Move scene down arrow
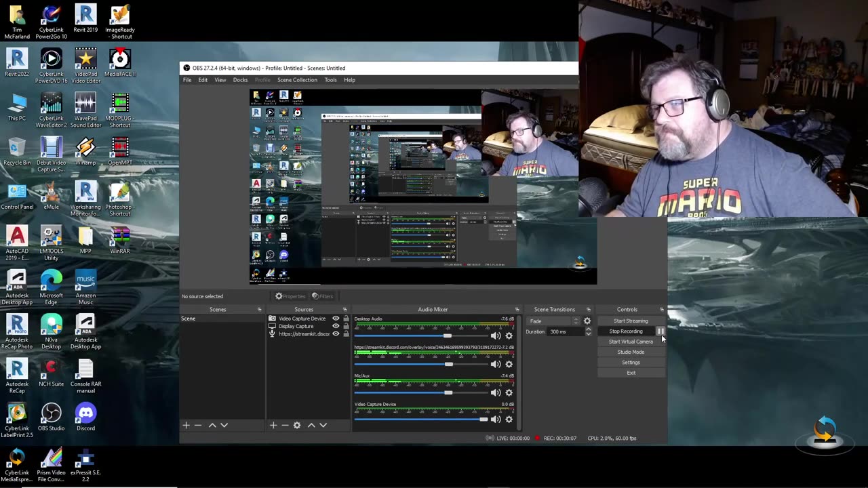This screenshot has height=488, width=868. pos(224,425)
